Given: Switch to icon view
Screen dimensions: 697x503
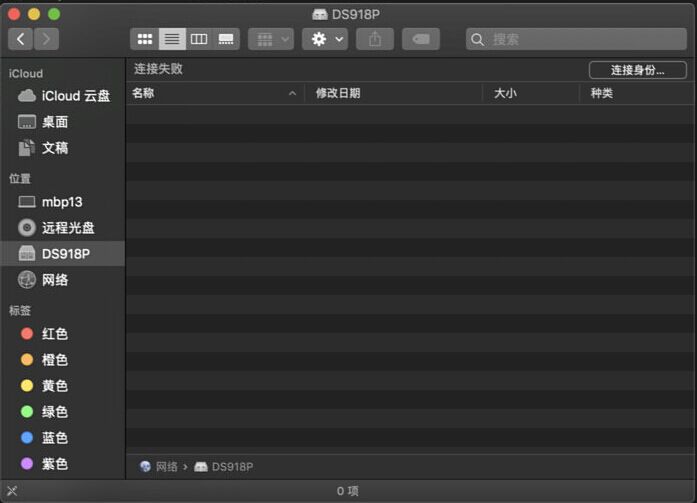Looking at the screenshot, I should pyautogui.click(x=144, y=39).
